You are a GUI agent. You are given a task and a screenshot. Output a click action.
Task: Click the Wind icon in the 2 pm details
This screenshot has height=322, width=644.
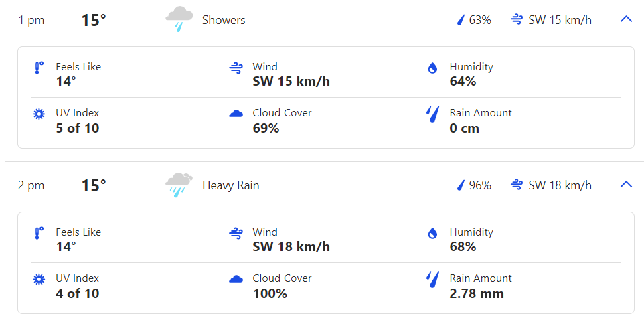[x=236, y=233]
